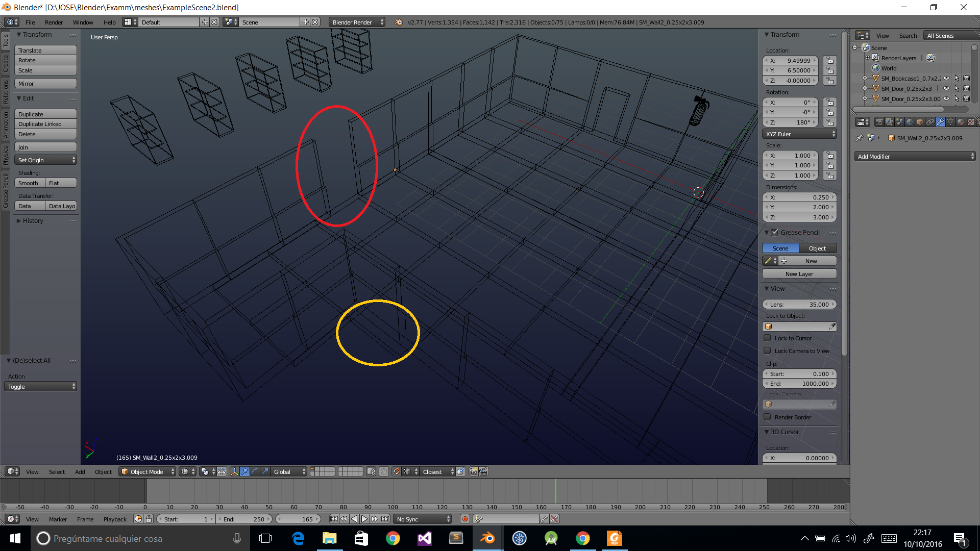Jump to first frame in timeline
The height and width of the screenshot is (551, 980).
[x=334, y=519]
